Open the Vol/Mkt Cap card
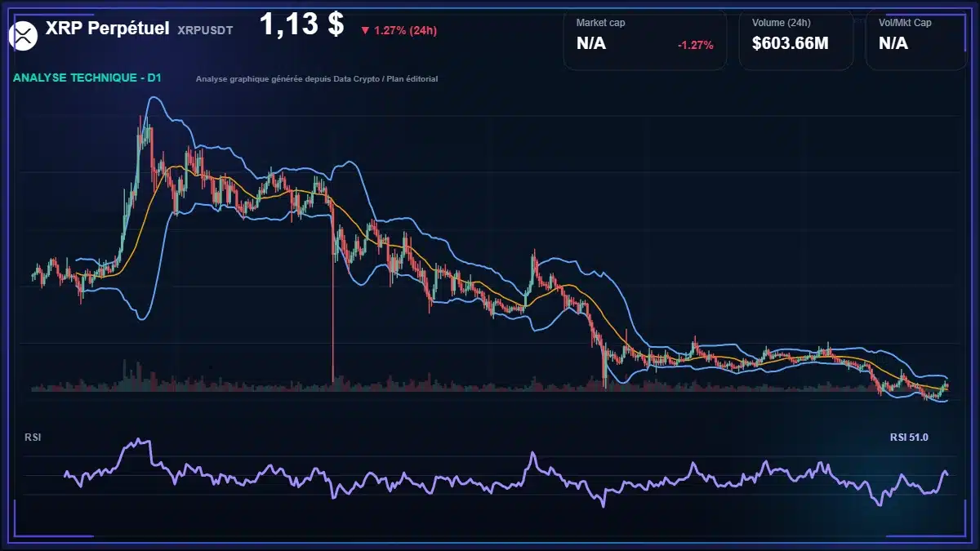 918,39
